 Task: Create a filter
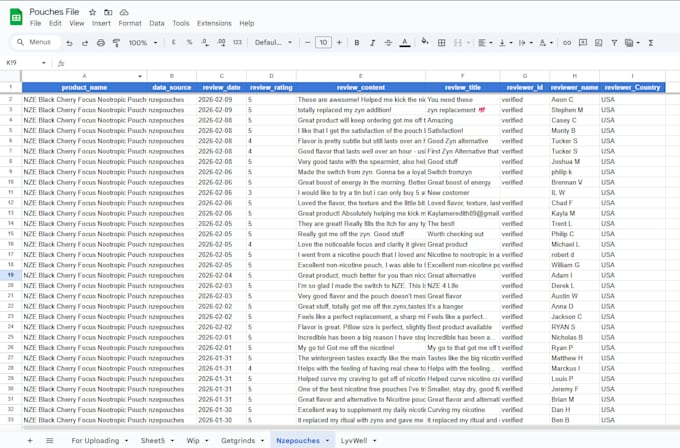[x=614, y=43]
